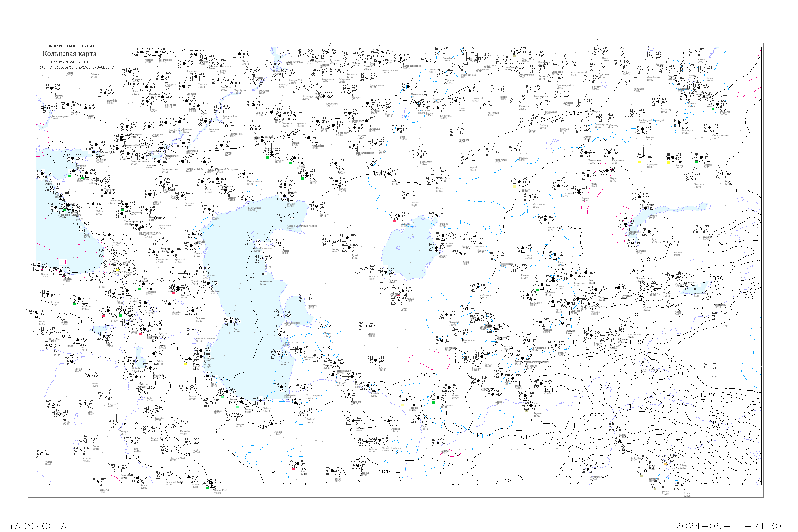
Task: Click the Казалы 35849 station label
Action: click(x=449, y=245)
